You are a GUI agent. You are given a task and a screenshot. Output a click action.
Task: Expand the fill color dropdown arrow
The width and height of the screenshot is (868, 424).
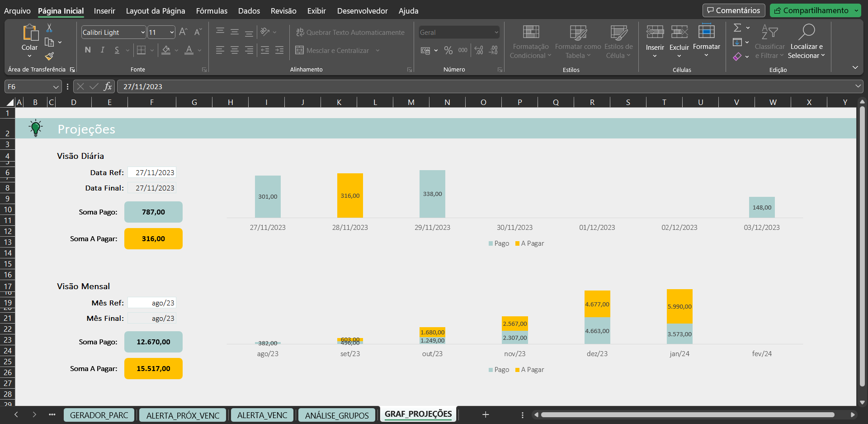(x=175, y=50)
